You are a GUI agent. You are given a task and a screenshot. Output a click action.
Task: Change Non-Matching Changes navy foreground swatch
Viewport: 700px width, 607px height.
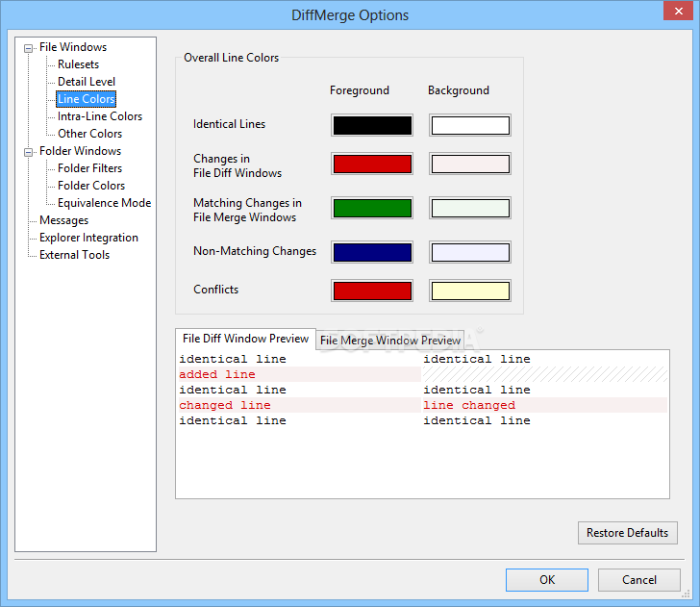[x=372, y=252]
